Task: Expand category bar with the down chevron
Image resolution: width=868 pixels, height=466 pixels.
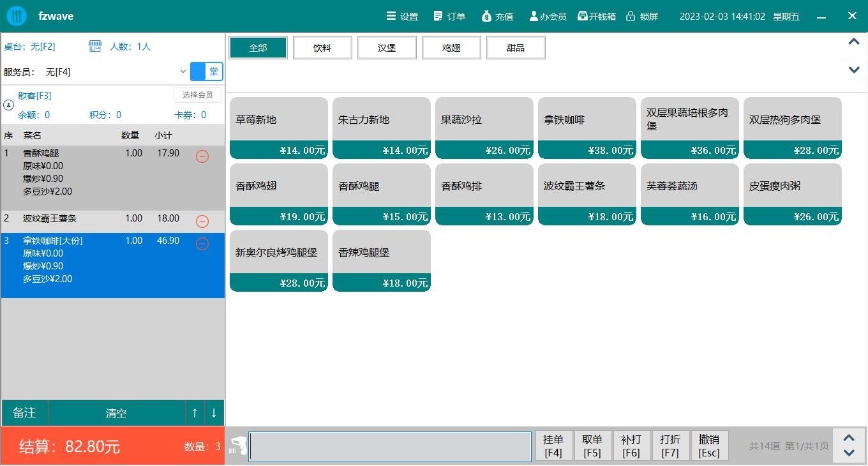Action: (853, 70)
